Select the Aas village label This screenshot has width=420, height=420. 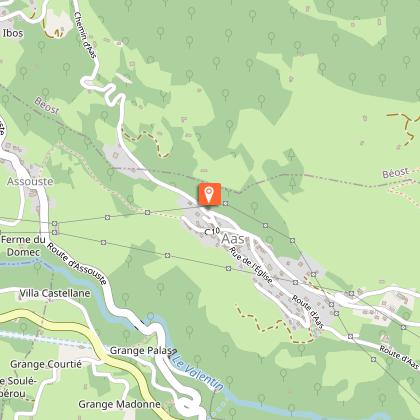[x=233, y=239]
